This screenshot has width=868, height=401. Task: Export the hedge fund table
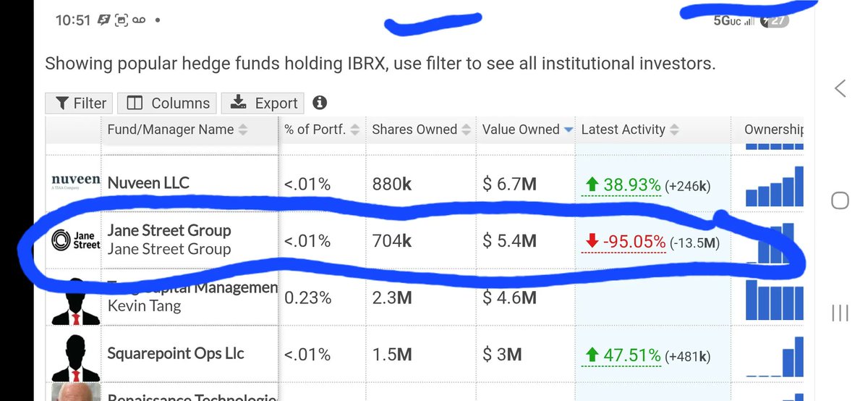coord(263,103)
